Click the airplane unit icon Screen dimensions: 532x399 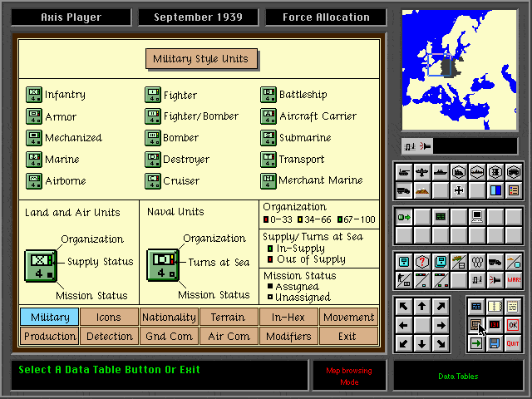click(421, 172)
